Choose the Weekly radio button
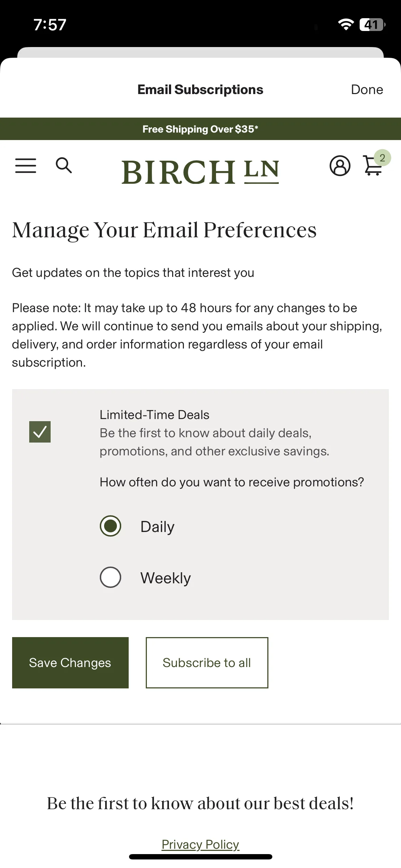Viewport: 401px width, 868px height. 110,577
